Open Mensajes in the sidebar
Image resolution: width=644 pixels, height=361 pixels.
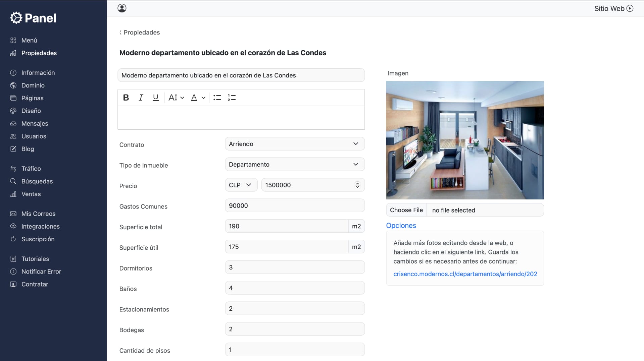click(x=35, y=123)
